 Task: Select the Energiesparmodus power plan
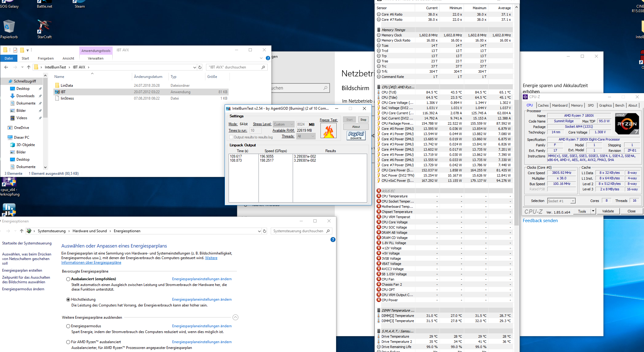(68, 326)
